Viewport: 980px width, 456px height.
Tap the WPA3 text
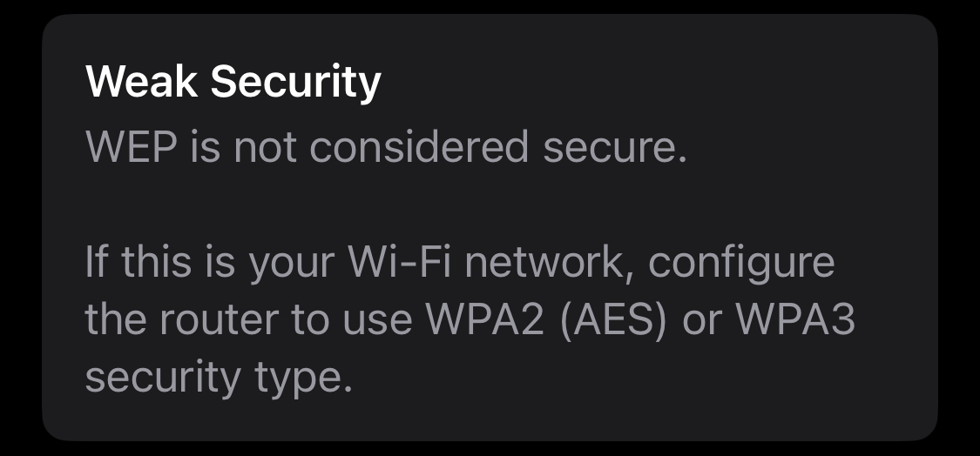coord(795,320)
